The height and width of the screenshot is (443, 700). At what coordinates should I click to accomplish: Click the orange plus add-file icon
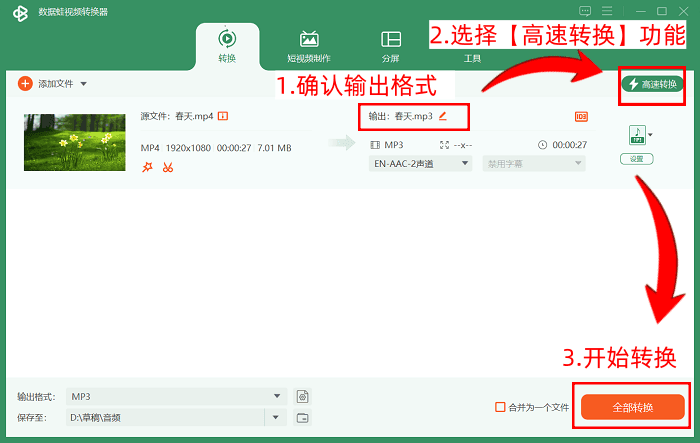coord(25,84)
